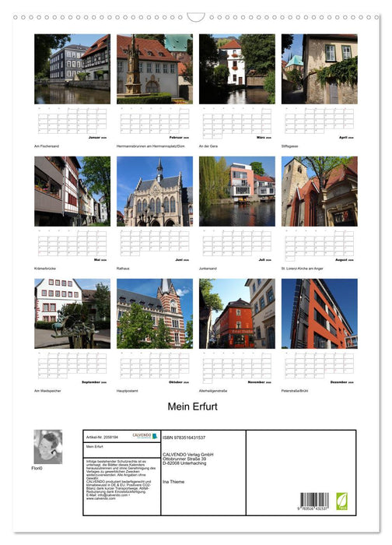
Task: Click the 'Ina Thieme' name
Action: pyautogui.click(x=173, y=482)
